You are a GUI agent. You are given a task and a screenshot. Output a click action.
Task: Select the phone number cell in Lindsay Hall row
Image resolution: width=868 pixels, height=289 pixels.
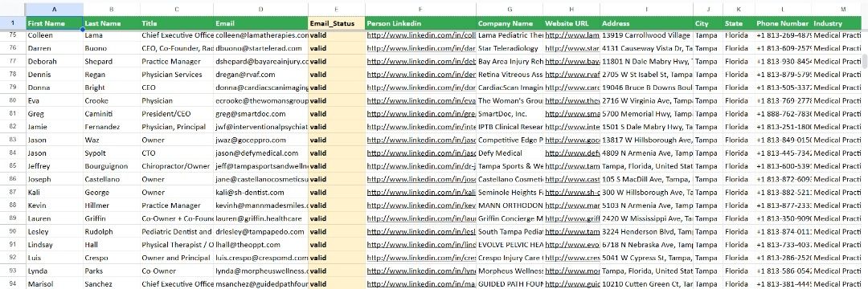pos(783,245)
